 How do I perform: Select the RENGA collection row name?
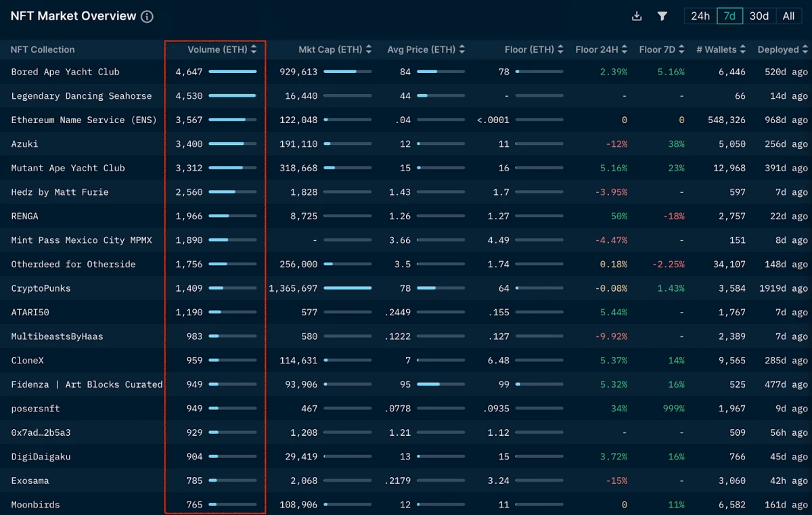coord(24,216)
